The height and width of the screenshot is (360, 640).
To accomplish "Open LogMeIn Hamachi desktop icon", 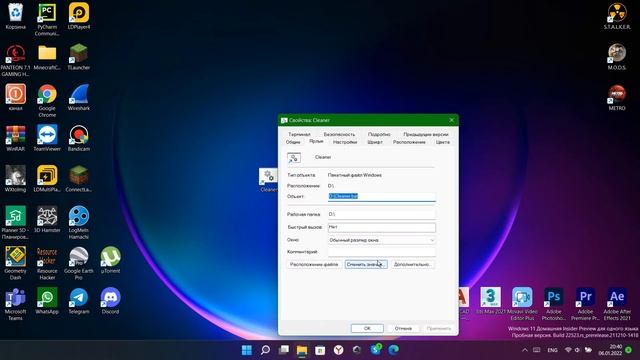I will (79, 222).
